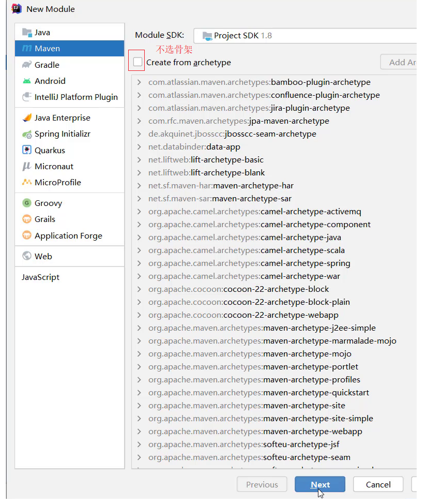Click the Next button
The image size is (427, 504).
pyautogui.click(x=320, y=484)
